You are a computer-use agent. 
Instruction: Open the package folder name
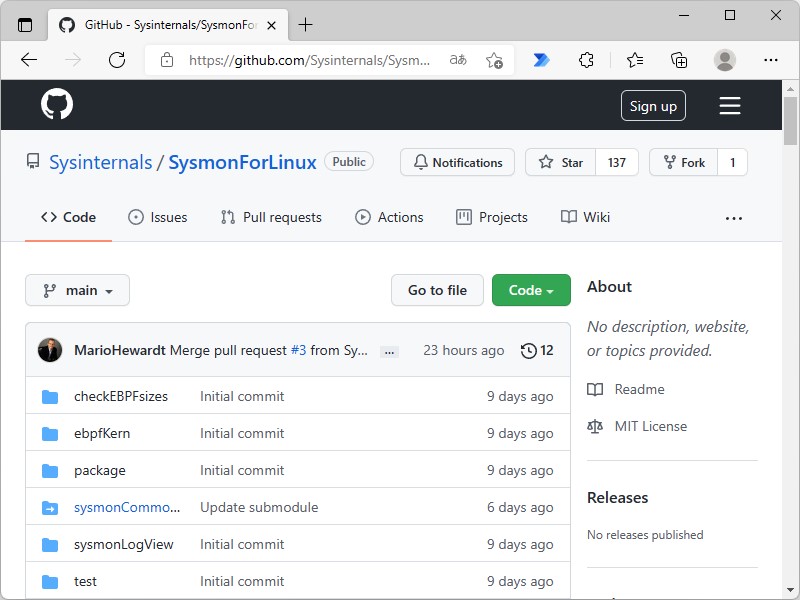[99, 470]
